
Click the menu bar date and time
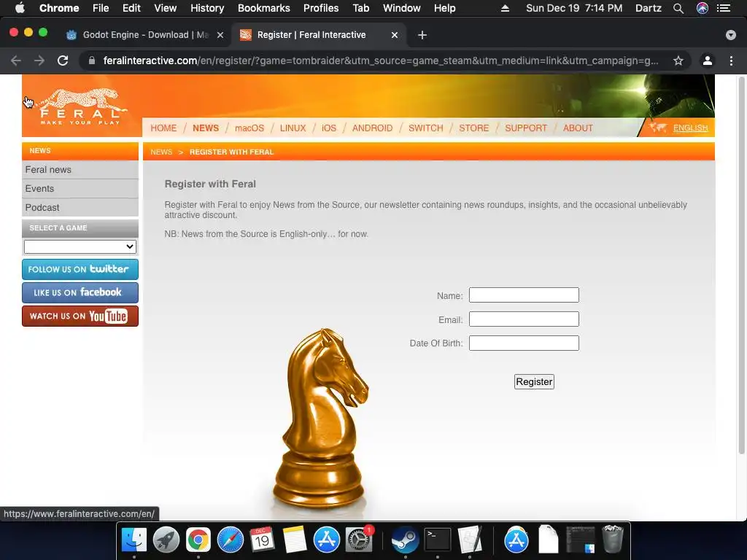pos(574,8)
